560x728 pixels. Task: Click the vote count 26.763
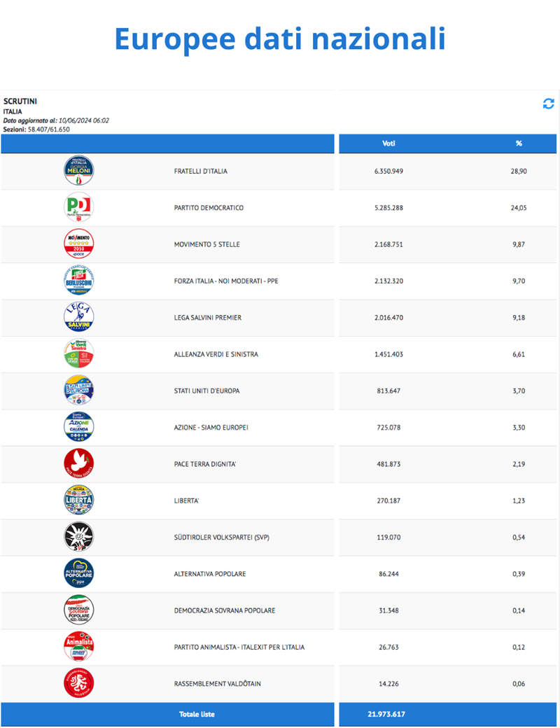pyautogui.click(x=388, y=647)
